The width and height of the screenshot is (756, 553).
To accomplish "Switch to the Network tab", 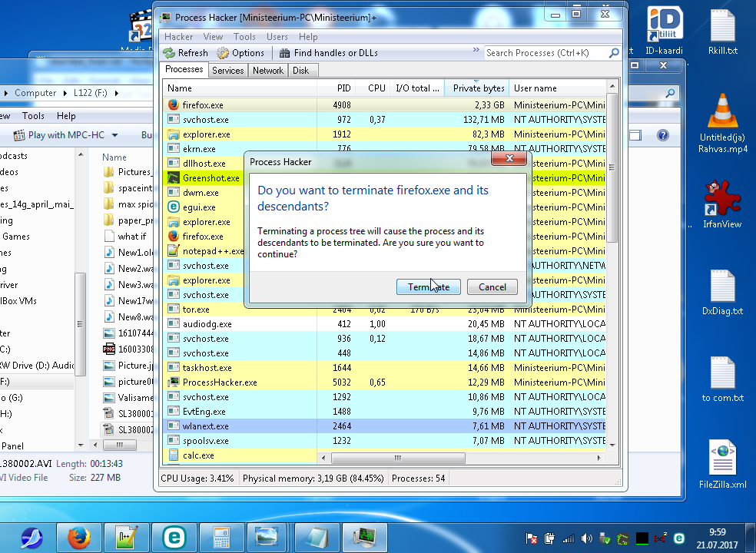I will point(268,71).
